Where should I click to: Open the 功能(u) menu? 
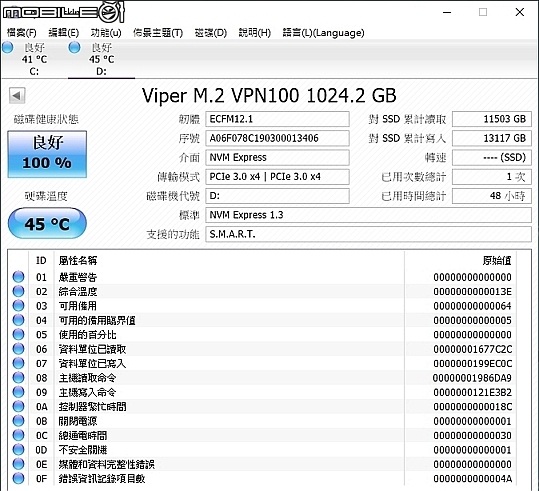106,33
